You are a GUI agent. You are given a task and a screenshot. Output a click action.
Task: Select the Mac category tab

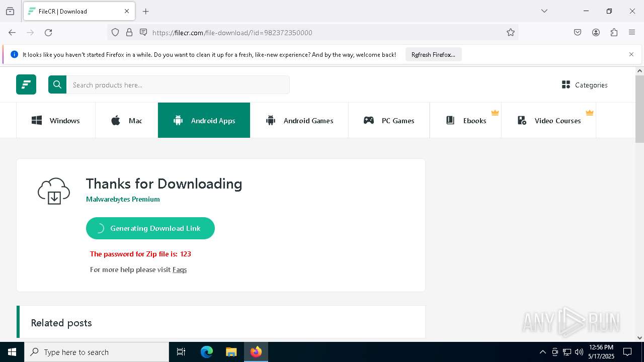(126, 120)
